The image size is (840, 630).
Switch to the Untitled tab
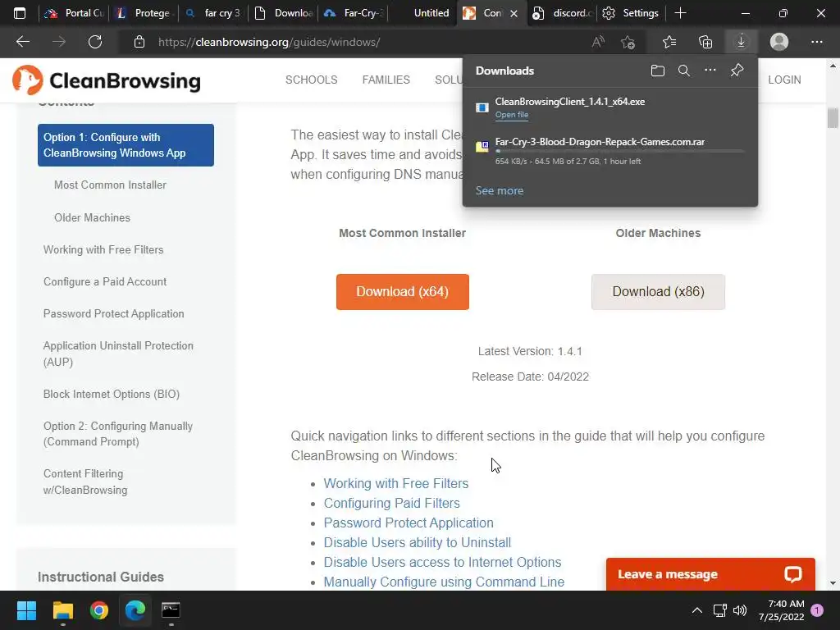[422, 13]
